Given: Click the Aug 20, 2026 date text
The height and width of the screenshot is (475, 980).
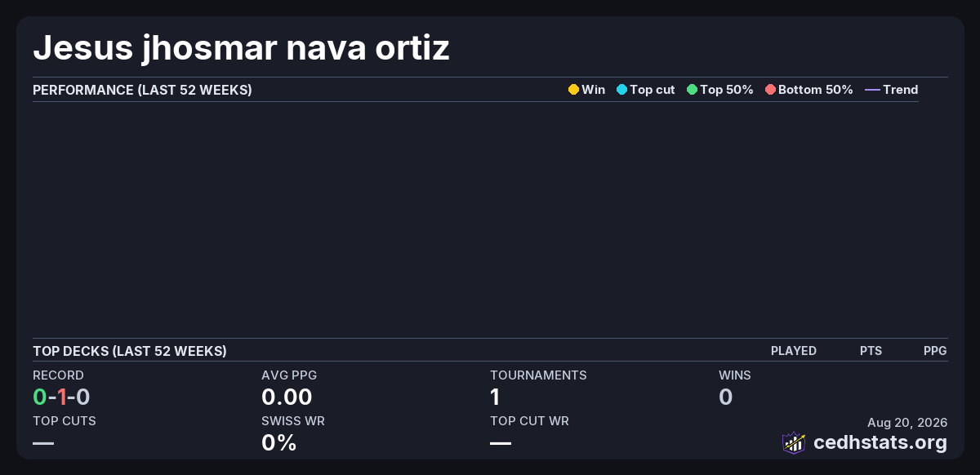Looking at the screenshot, I should tap(907, 423).
